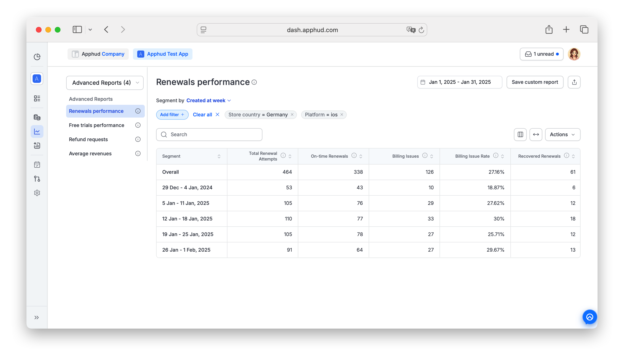The image size is (624, 364).
Task: Click the Clear all filters link
Action: tap(206, 114)
